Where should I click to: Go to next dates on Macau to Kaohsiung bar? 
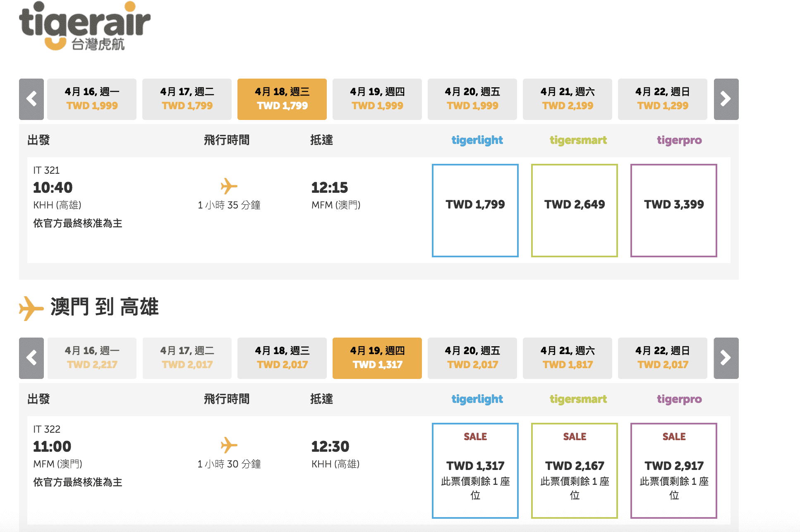pyautogui.click(x=726, y=358)
